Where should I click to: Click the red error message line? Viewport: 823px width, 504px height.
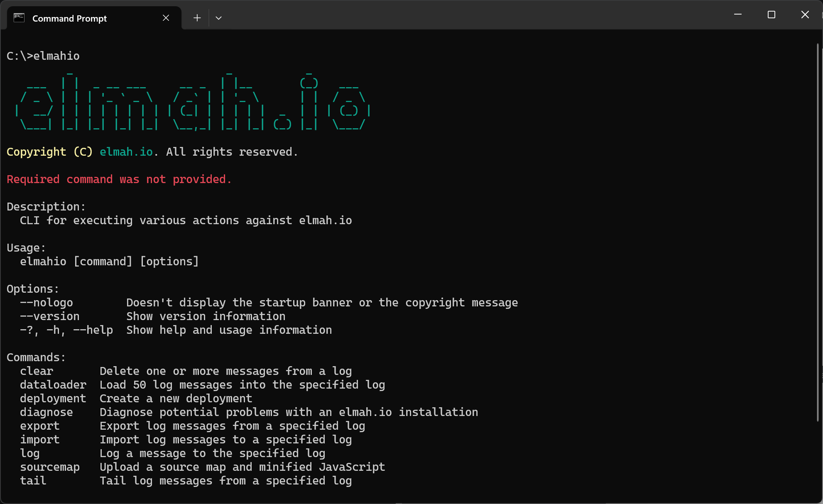click(x=119, y=179)
